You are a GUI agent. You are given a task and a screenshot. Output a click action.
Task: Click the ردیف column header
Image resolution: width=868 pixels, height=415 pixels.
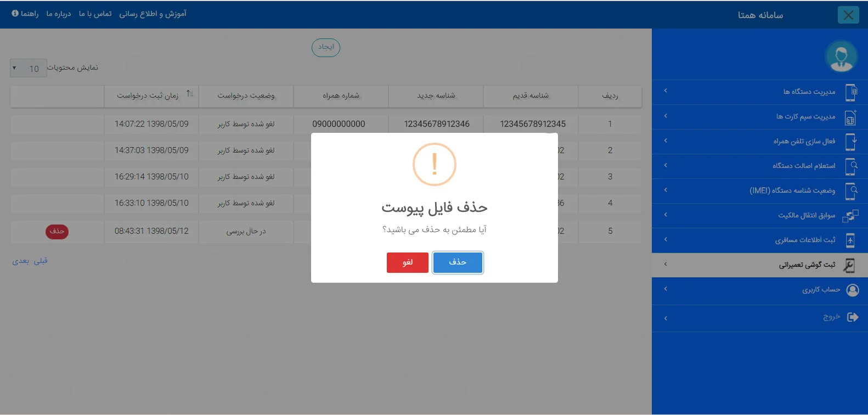coord(610,96)
